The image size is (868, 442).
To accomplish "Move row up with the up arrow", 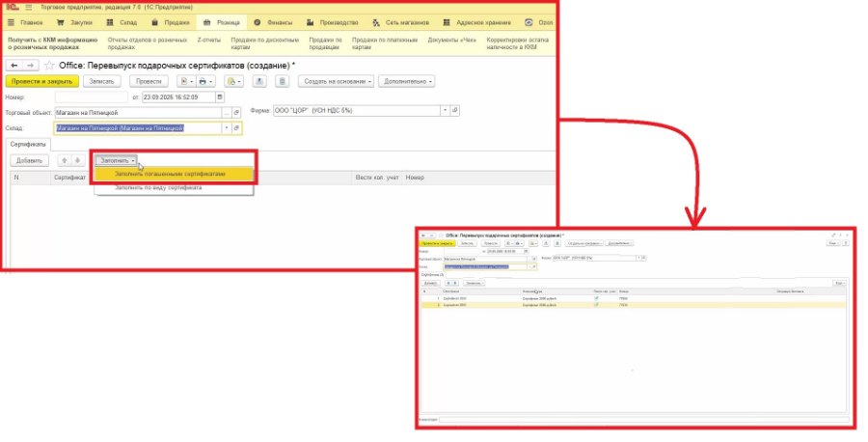I will point(65,160).
